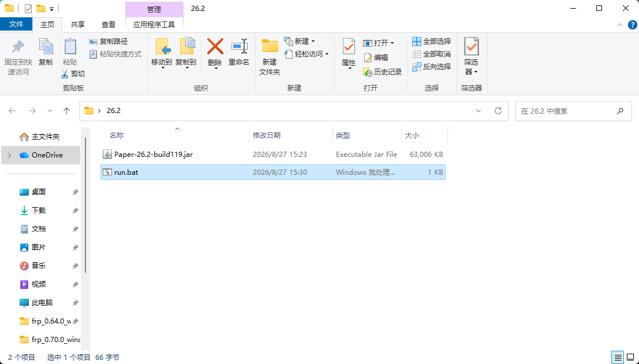This screenshot has height=364, width=639.
Task: Open the Filter (筛选器) dropdown
Action: click(471, 57)
